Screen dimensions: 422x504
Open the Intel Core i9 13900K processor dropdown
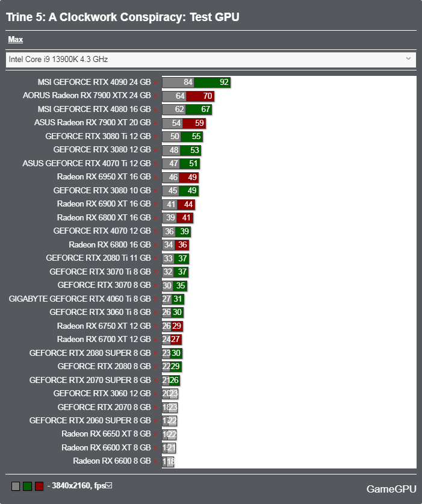(211, 60)
